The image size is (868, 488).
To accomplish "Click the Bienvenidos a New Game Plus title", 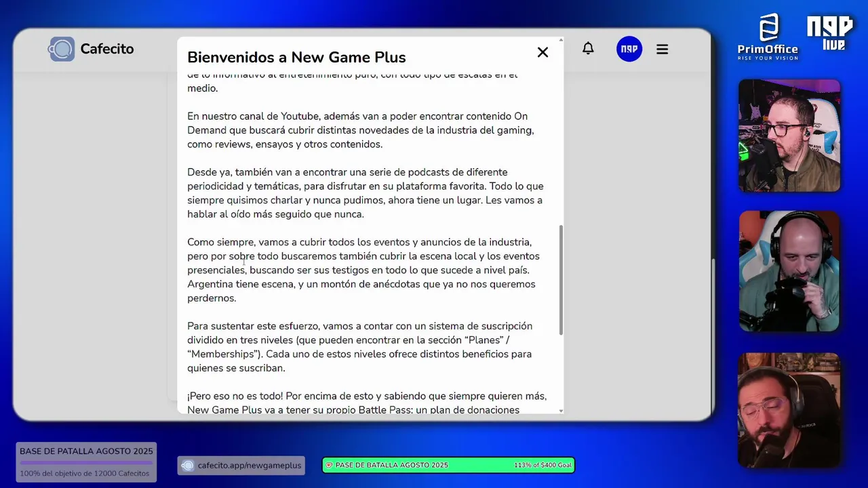I will click(296, 58).
